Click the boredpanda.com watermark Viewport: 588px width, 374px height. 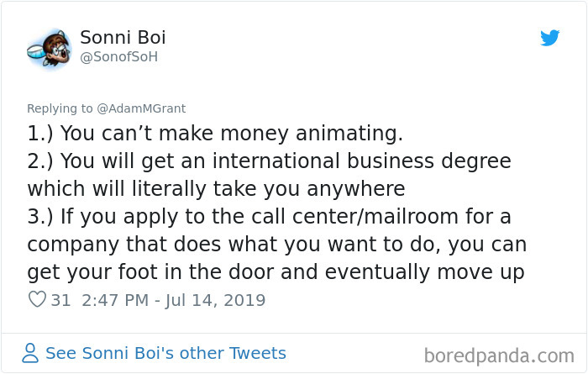(x=499, y=356)
